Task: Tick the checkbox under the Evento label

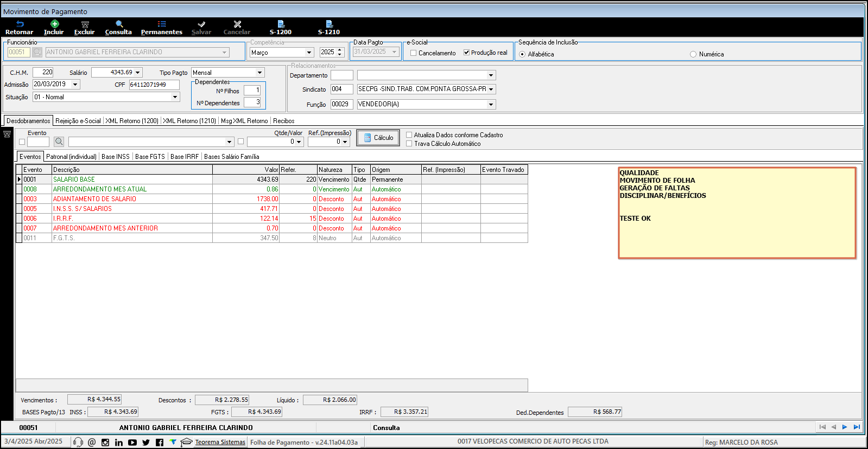Action: [x=22, y=142]
